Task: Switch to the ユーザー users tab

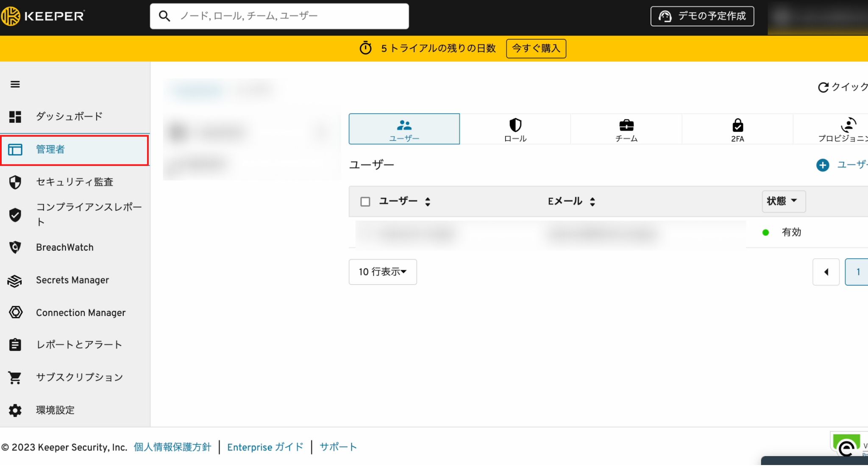Action: pos(404,129)
